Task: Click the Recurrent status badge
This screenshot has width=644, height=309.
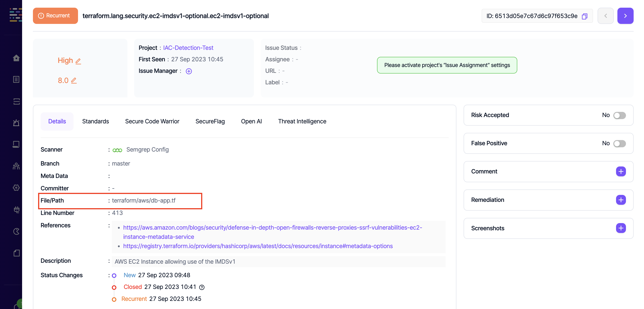Action: (x=55, y=16)
